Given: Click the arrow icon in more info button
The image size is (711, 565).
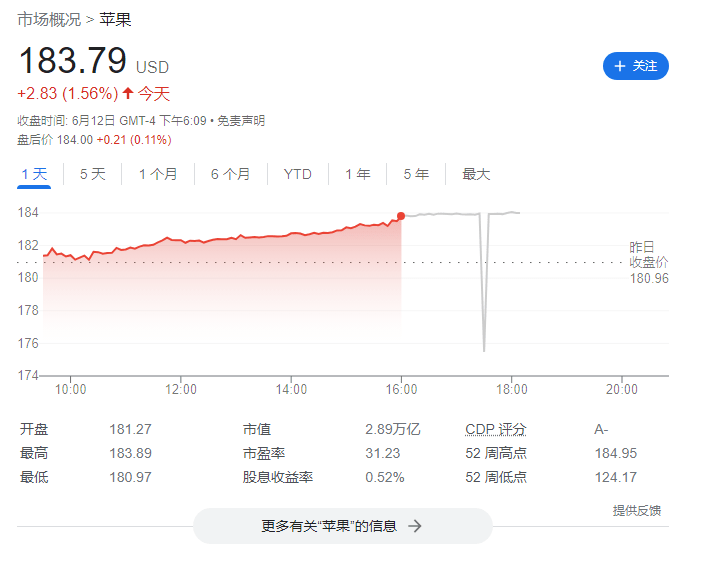Looking at the screenshot, I should [x=414, y=526].
